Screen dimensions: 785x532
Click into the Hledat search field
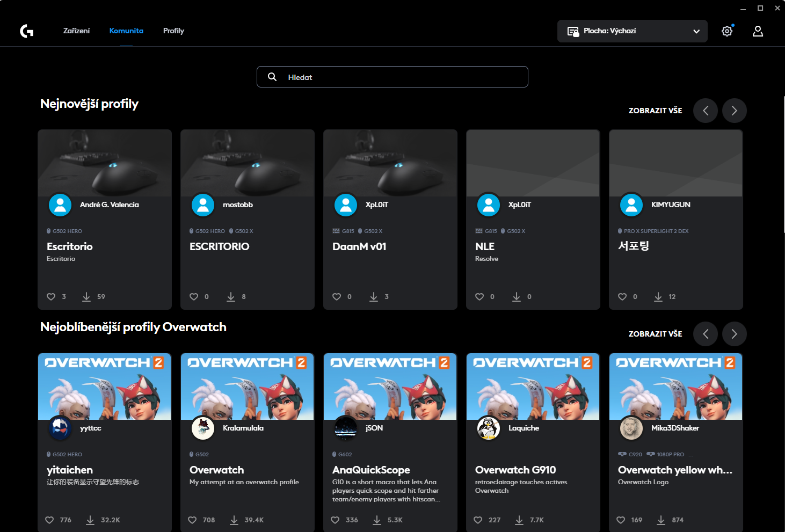pos(392,77)
